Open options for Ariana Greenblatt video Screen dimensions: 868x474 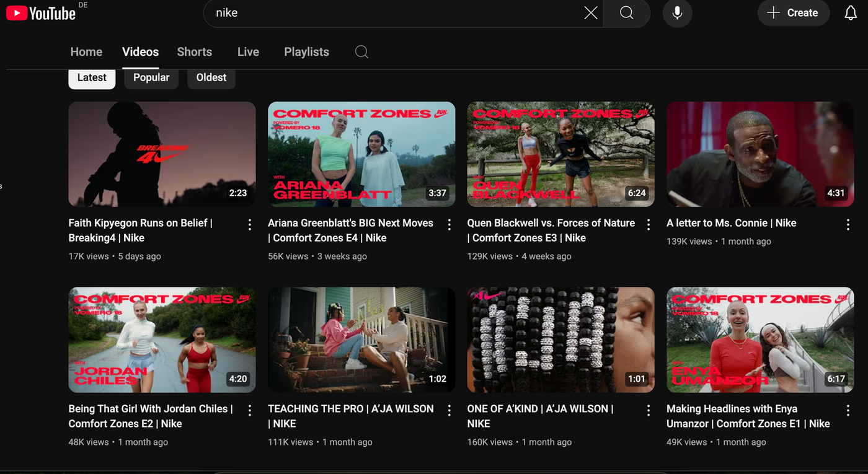(x=449, y=224)
